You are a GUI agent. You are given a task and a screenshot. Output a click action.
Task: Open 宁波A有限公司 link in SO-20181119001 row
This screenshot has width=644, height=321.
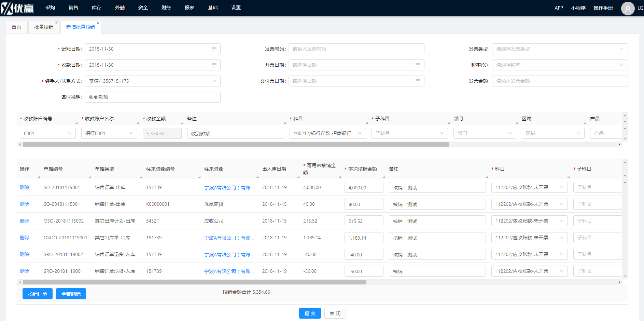click(229, 188)
